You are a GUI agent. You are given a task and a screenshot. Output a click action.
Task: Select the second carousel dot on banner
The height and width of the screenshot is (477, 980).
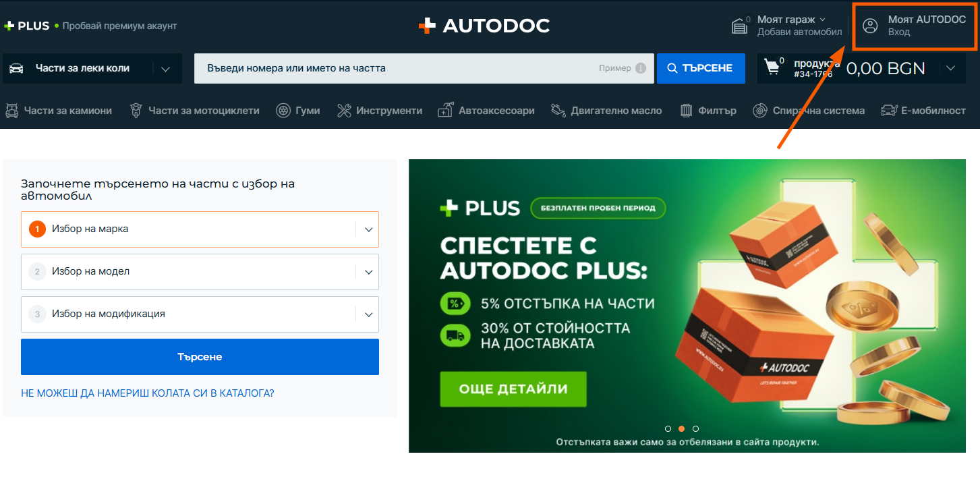pos(682,428)
